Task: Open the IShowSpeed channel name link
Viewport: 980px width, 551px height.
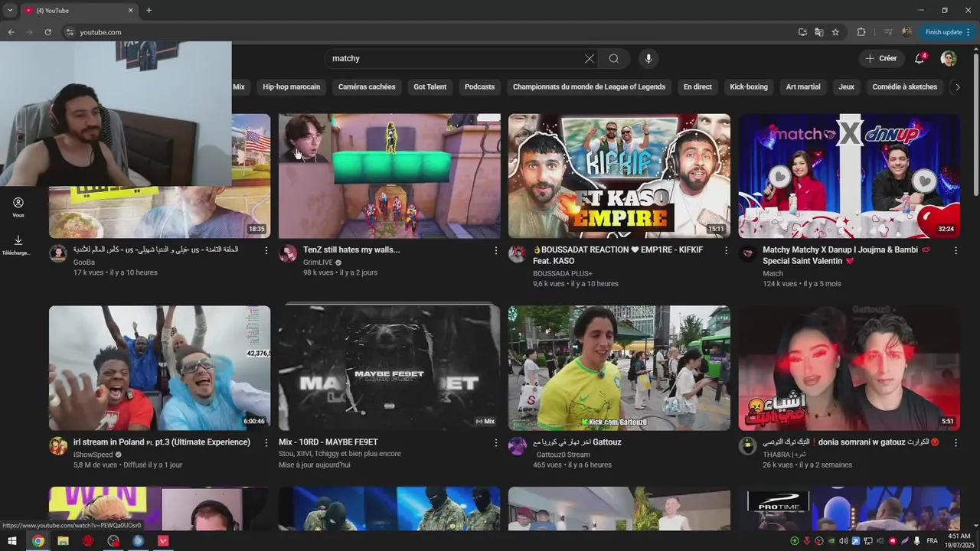Action: [x=93, y=455]
